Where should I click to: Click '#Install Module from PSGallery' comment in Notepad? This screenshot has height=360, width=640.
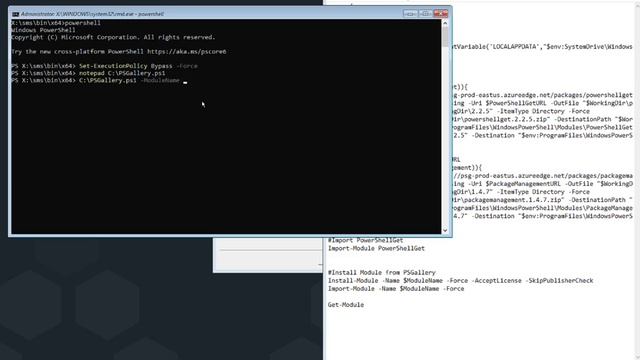(382, 272)
